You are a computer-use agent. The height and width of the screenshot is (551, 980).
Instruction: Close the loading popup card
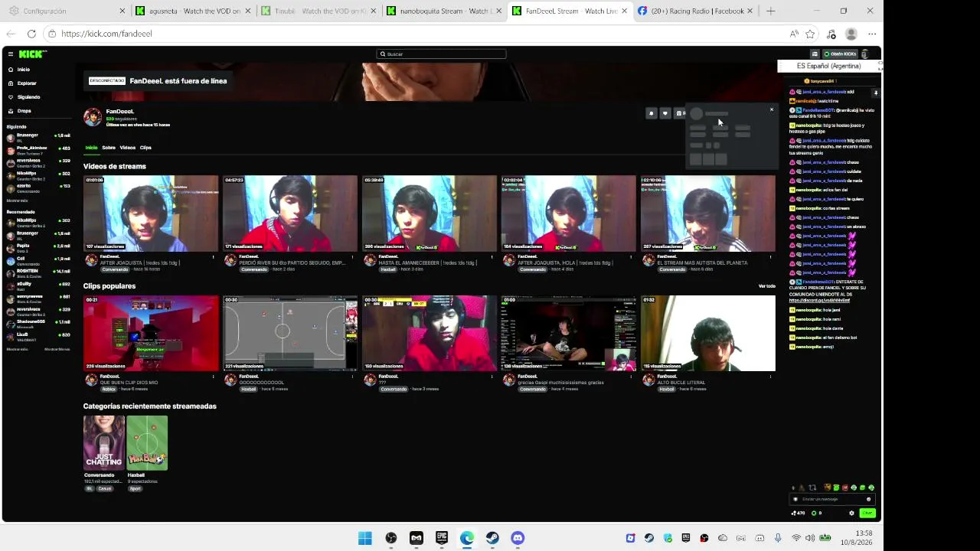pos(771,110)
